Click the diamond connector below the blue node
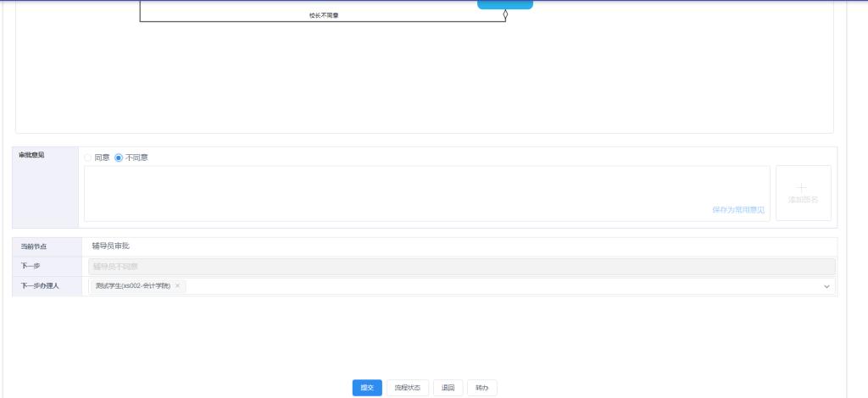This screenshot has width=868, height=398. coord(505,14)
